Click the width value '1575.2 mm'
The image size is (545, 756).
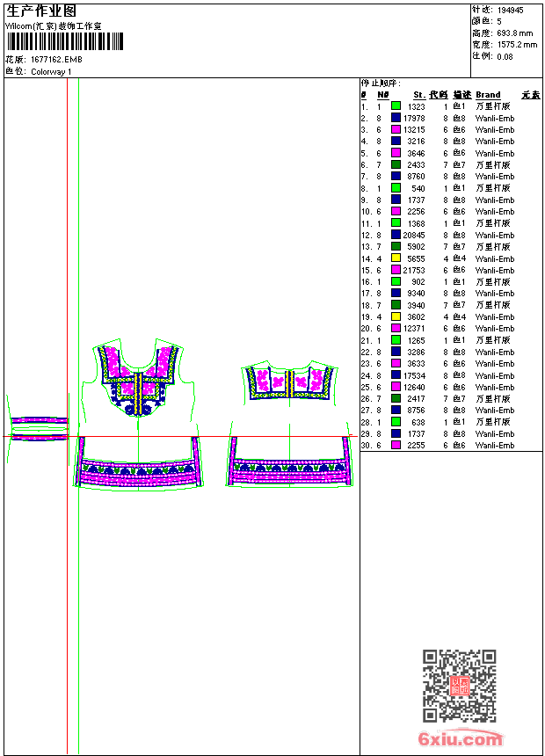517,45
